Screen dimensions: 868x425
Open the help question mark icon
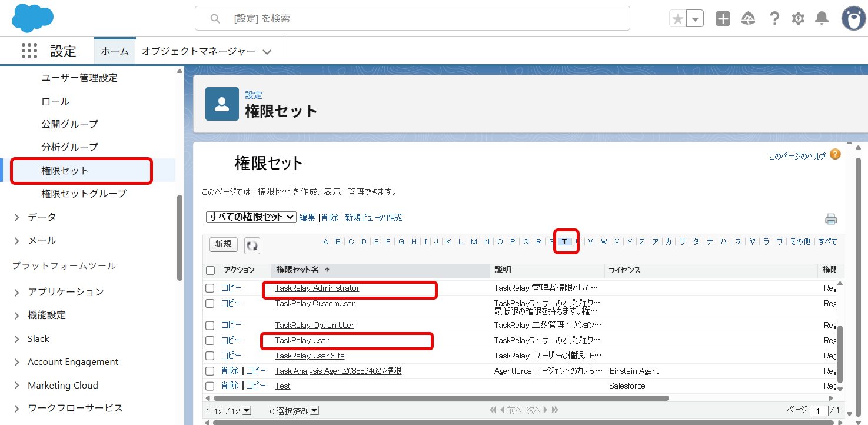774,19
